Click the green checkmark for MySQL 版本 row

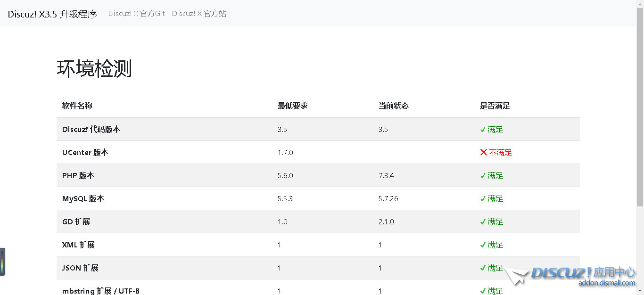click(483, 198)
